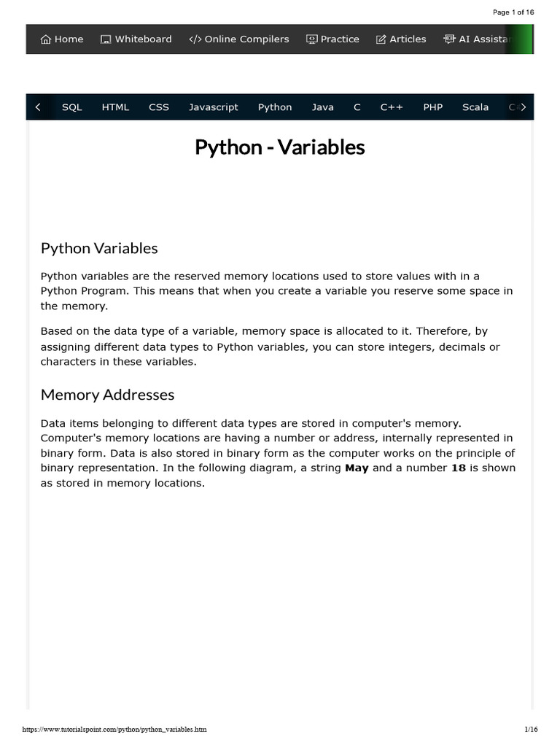Click the Whiteboard icon
Screen dimensions: 560x747
(106, 39)
